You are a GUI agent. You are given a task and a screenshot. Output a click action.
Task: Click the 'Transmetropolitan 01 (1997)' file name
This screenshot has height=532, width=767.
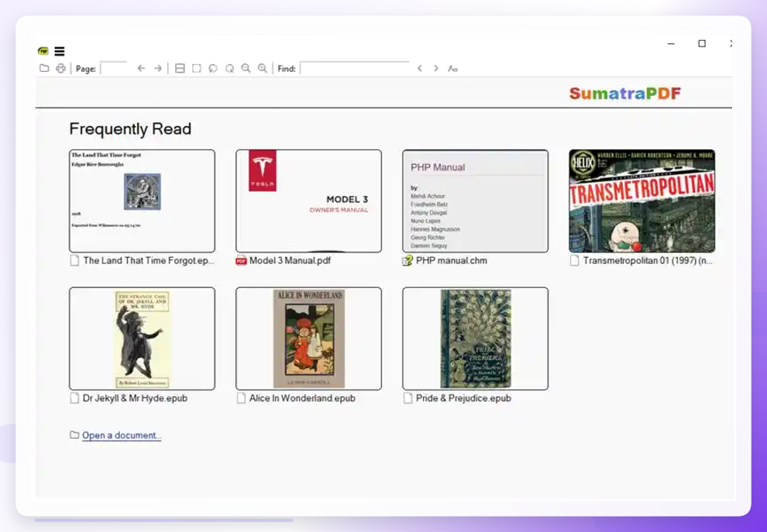coord(648,261)
